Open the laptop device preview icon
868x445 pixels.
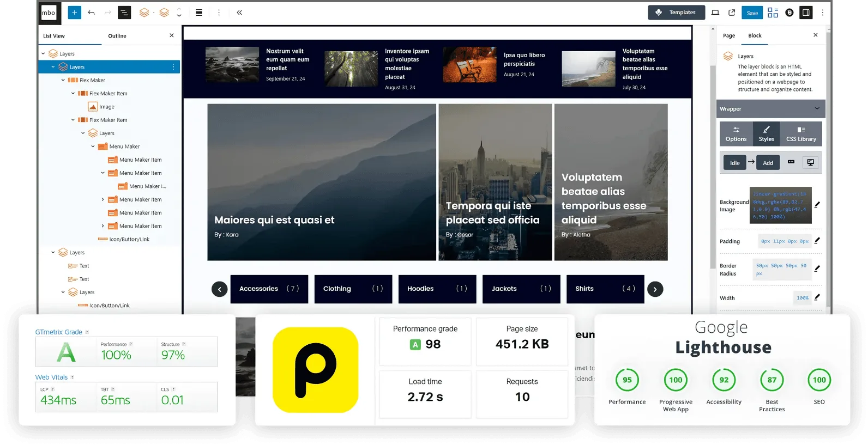[x=715, y=13]
